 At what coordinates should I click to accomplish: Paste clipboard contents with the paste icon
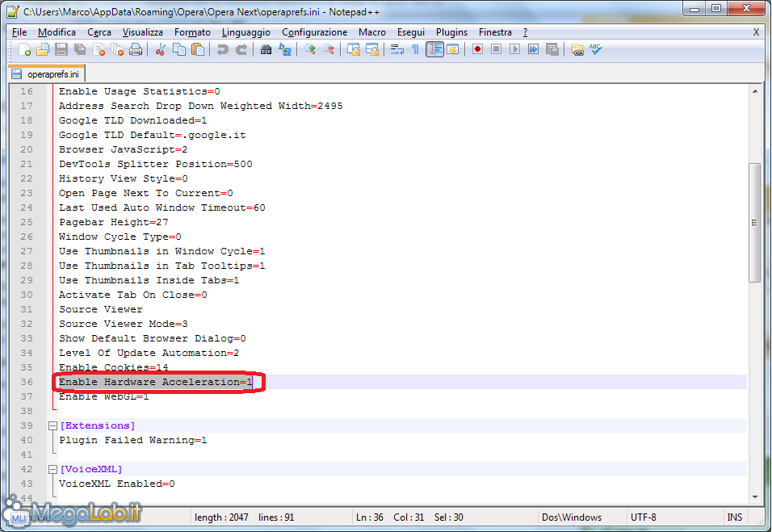[x=198, y=49]
